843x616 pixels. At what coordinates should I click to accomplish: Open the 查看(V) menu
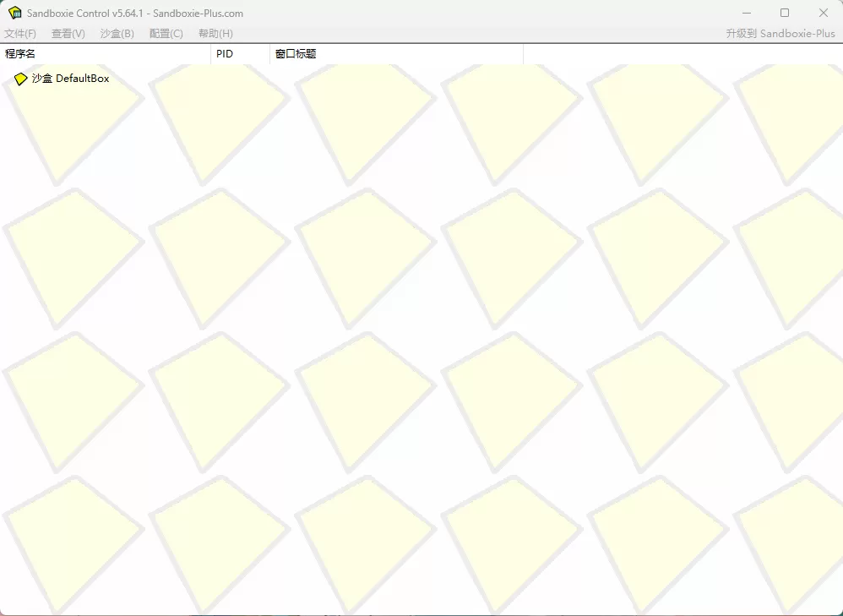pyautogui.click(x=68, y=33)
